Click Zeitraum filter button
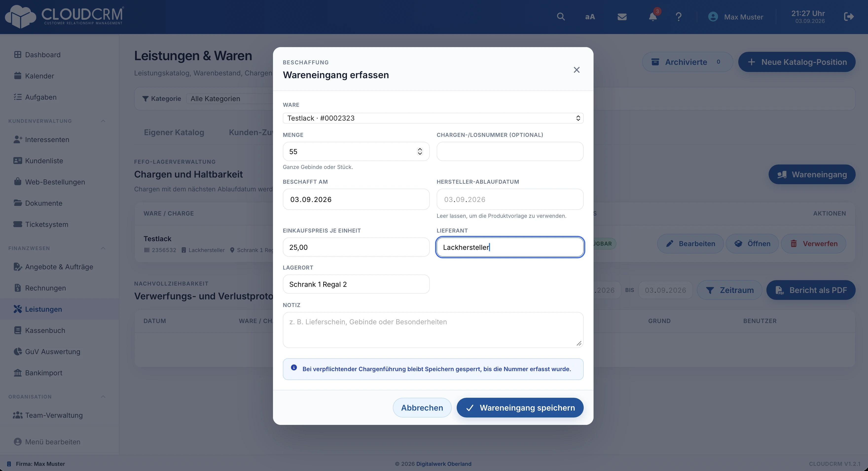 (x=729, y=290)
